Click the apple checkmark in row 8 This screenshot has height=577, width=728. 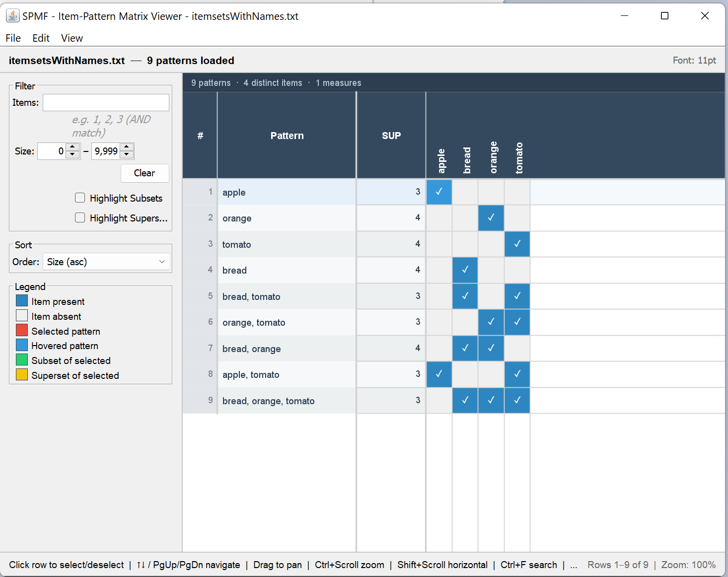coord(439,374)
